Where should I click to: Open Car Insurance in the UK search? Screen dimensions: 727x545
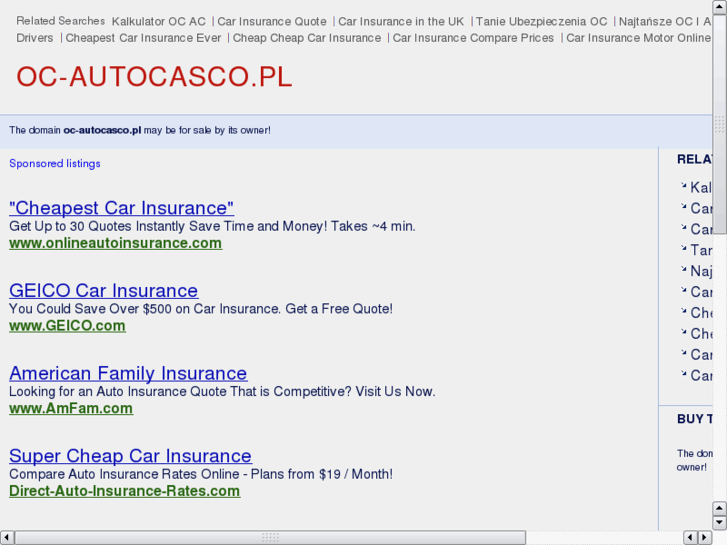pos(401,22)
